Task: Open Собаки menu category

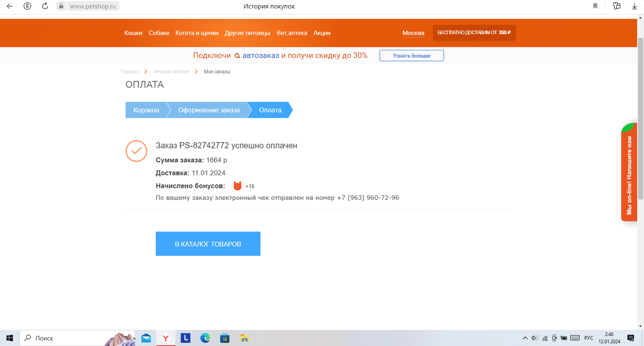Action: click(x=159, y=33)
